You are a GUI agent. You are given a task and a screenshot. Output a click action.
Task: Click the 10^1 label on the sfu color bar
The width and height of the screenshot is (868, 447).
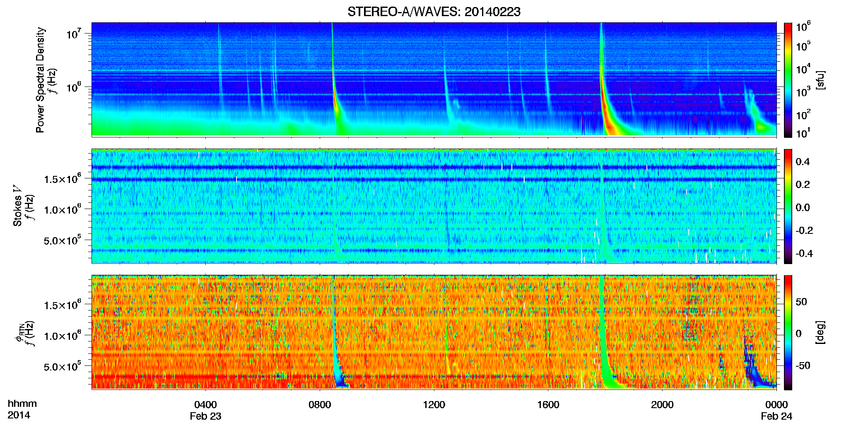(803, 133)
